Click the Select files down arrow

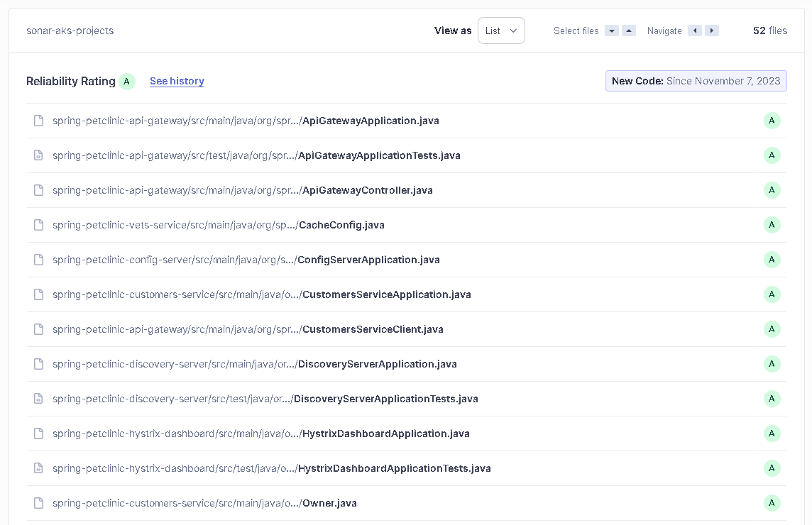[x=612, y=31]
